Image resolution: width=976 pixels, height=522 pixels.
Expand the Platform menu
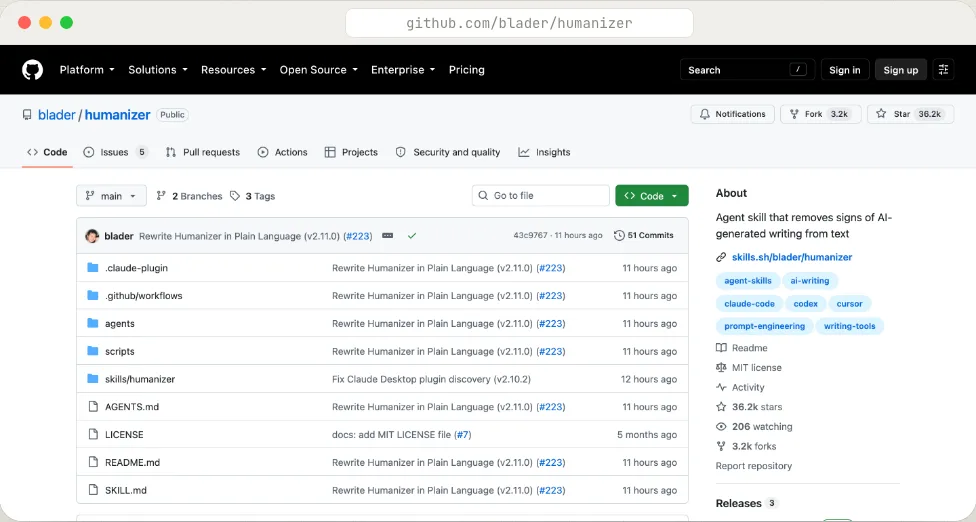[x=87, y=70]
